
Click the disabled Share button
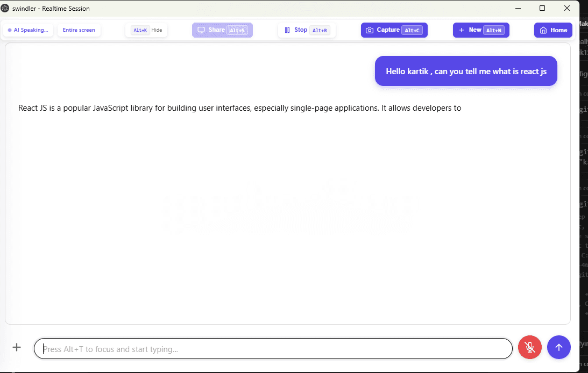click(222, 30)
